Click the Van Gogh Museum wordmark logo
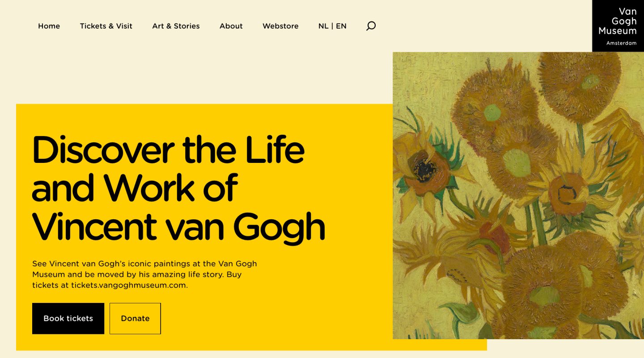 pos(618,21)
